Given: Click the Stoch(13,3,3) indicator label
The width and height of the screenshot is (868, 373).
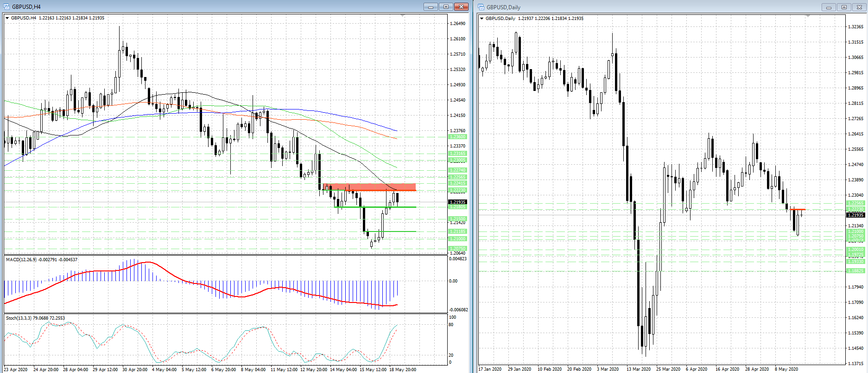Looking at the screenshot, I should click(35, 318).
